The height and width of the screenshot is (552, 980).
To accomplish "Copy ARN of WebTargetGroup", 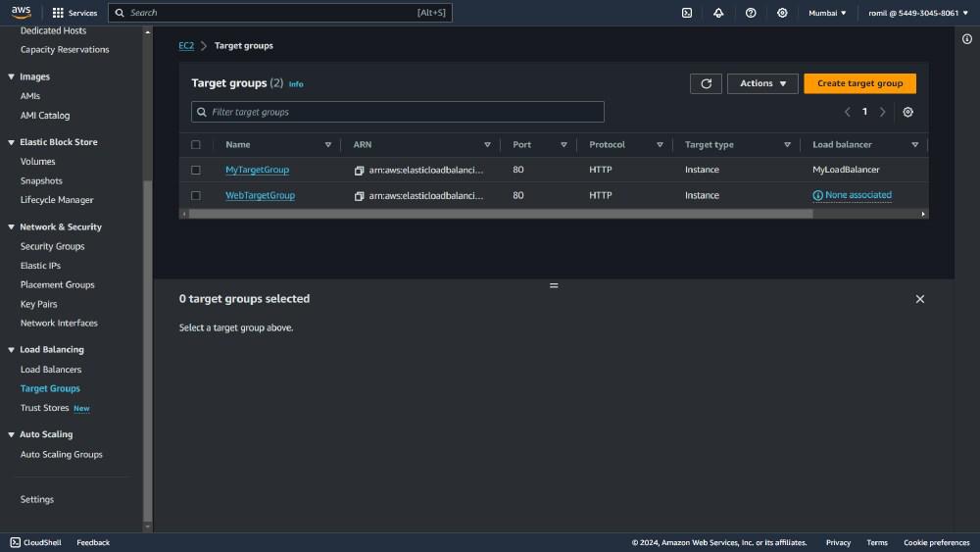I will [359, 196].
